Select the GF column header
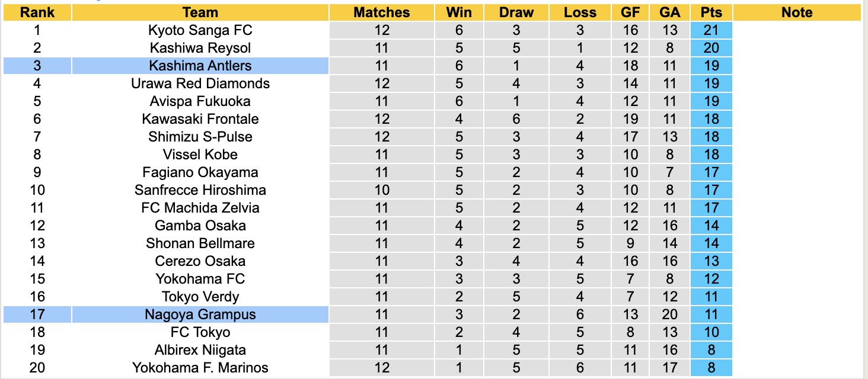Viewport: 868px width, 379px height. pos(631,12)
